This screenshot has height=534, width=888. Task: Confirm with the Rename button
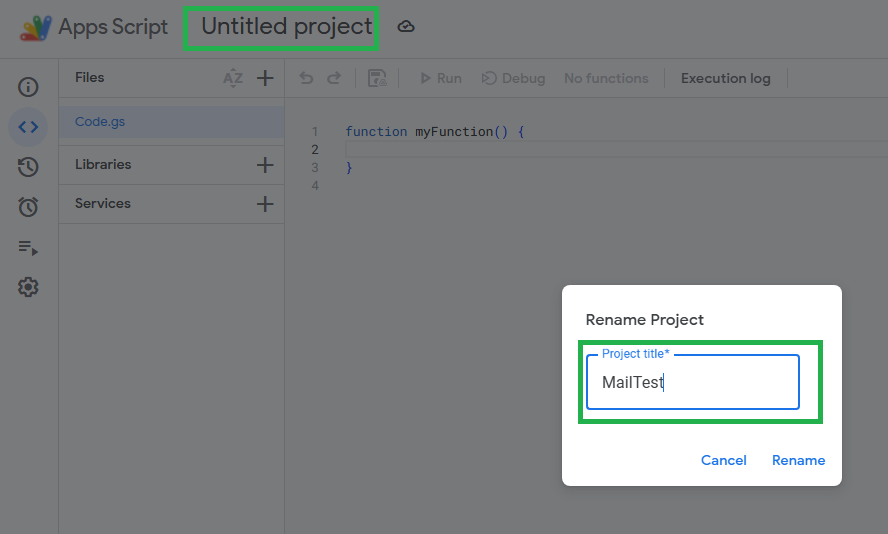tap(799, 460)
